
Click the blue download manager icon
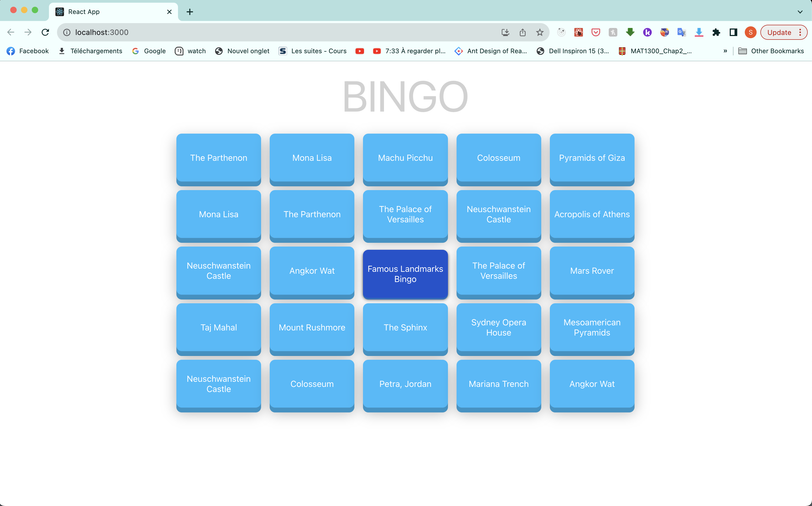pos(699,32)
